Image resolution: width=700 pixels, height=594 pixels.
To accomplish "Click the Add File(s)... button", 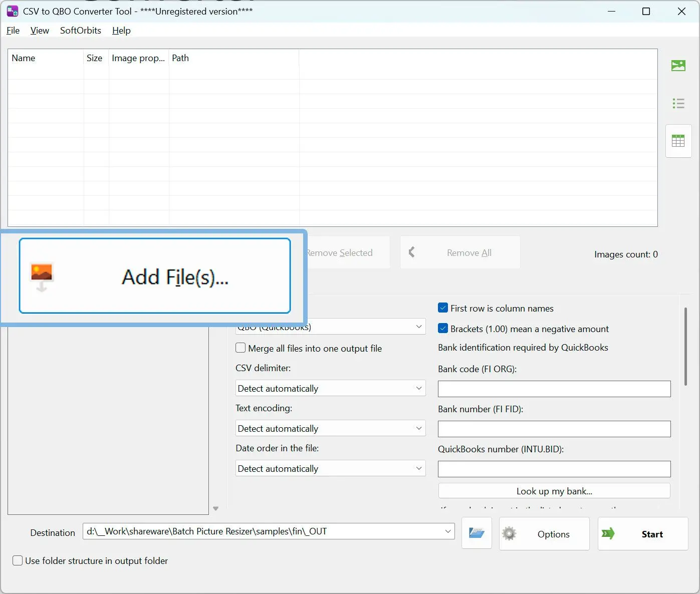I will pos(155,276).
